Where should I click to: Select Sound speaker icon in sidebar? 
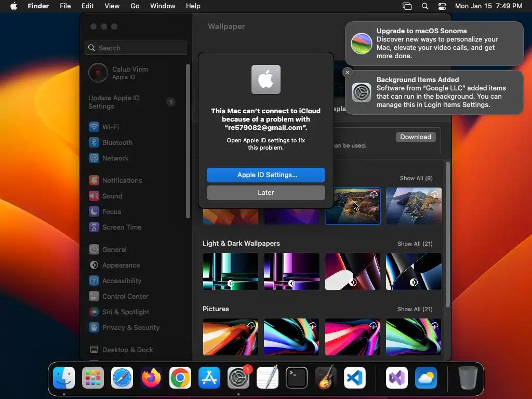pos(94,196)
